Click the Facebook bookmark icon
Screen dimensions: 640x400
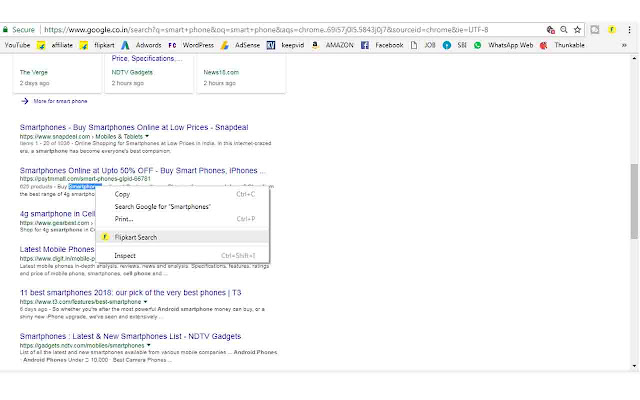pos(365,45)
